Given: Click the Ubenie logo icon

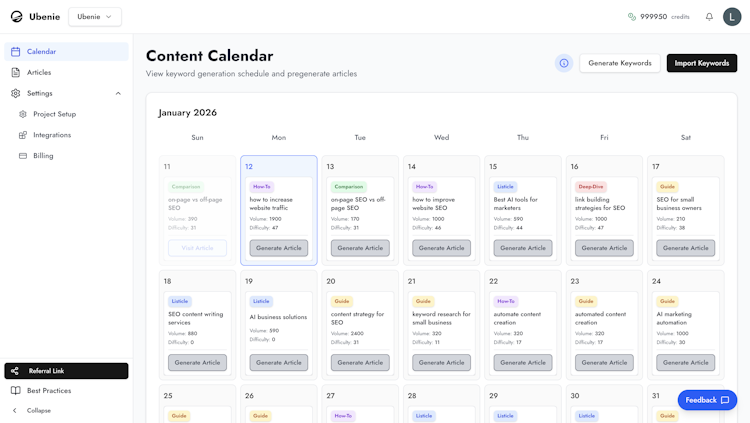Looking at the screenshot, I should point(16,17).
